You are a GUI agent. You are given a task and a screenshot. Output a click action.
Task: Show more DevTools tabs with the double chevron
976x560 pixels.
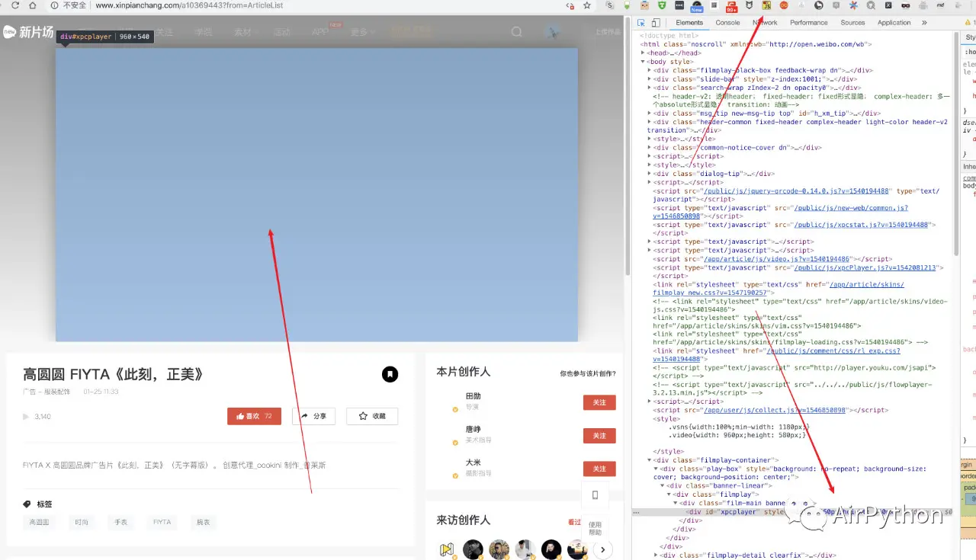pos(924,23)
